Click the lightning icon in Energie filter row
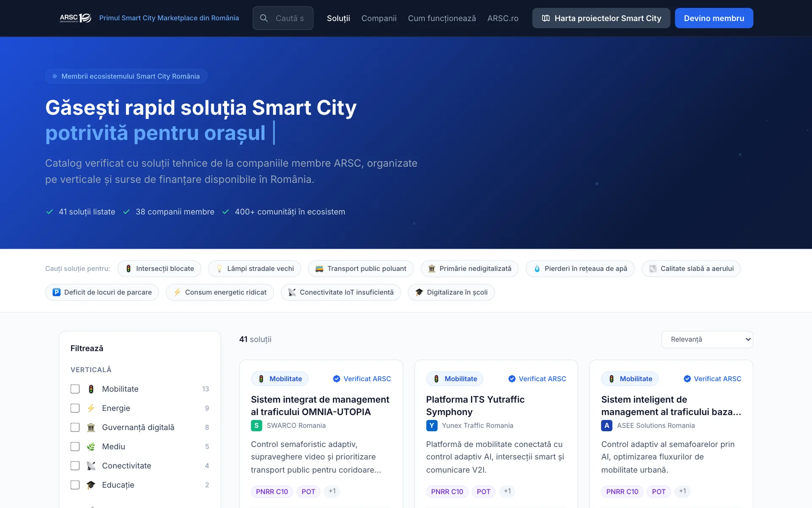Screen dimensions: 812x508 tap(91, 408)
